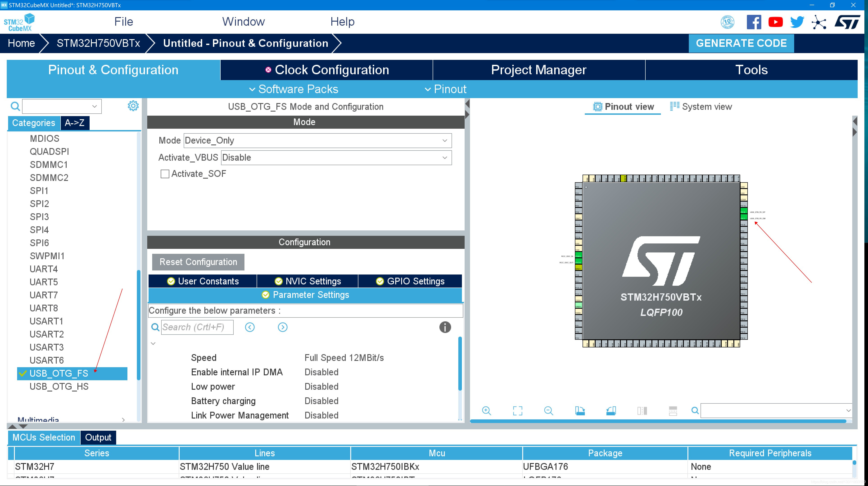Click the ST logo icon
This screenshot has height=486, width=868.
847,22
